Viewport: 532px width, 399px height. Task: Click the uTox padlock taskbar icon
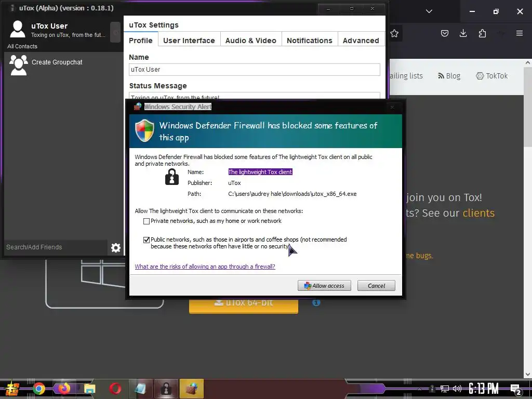point(166,389)
